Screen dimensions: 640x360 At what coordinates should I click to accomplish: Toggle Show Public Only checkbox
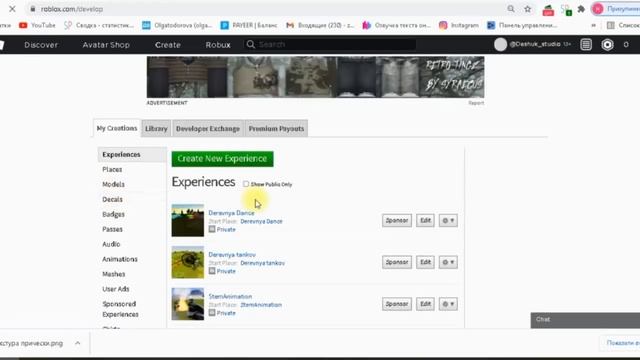coord(246,184)
